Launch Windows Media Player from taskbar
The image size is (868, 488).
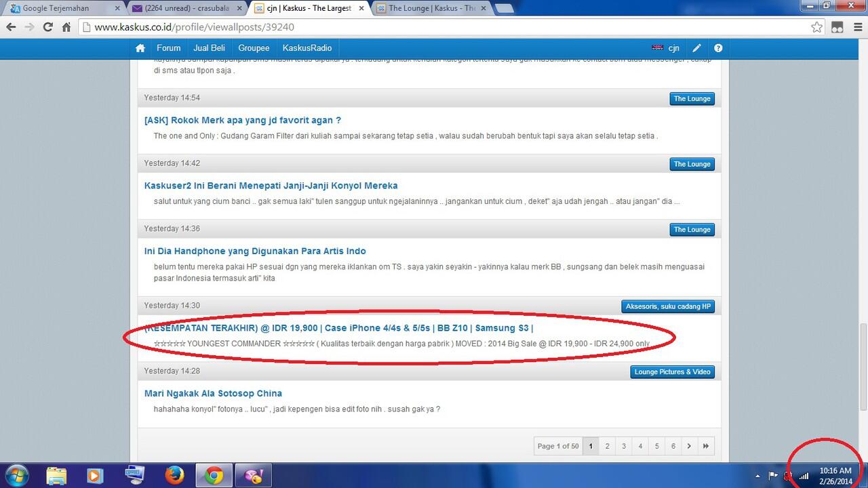tap(94, 475)
